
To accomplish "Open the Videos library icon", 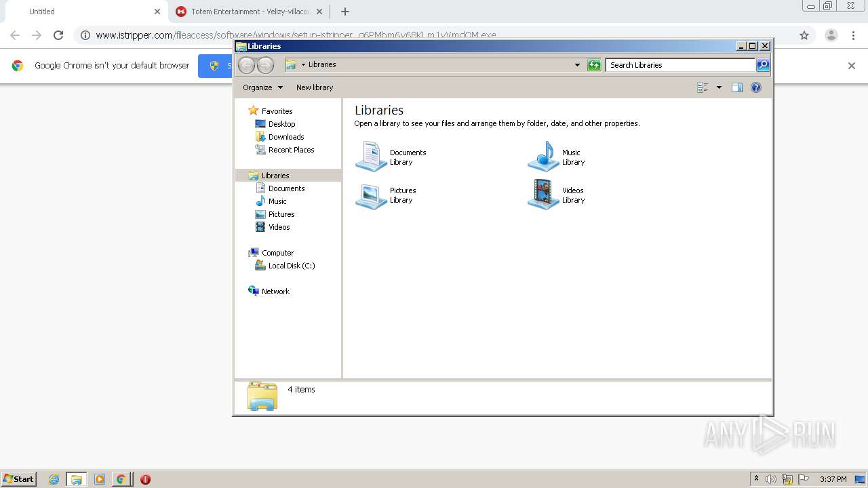I will pyautogui.click(x=543, y=195).
